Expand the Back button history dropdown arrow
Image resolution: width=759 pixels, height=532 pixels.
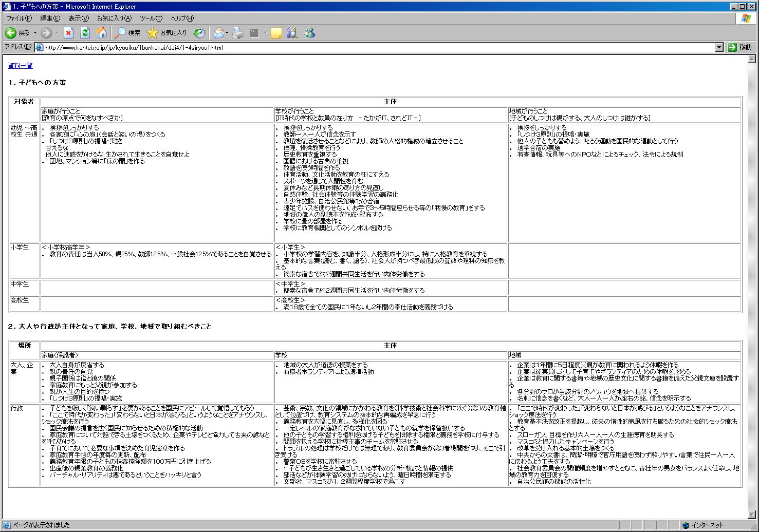pos(35,33)
